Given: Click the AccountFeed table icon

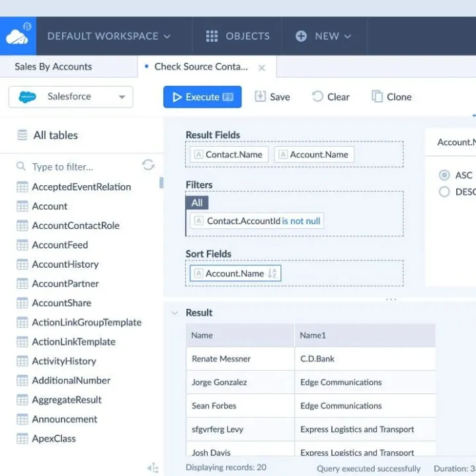Looking at the screenshot, I should [22, 245].
